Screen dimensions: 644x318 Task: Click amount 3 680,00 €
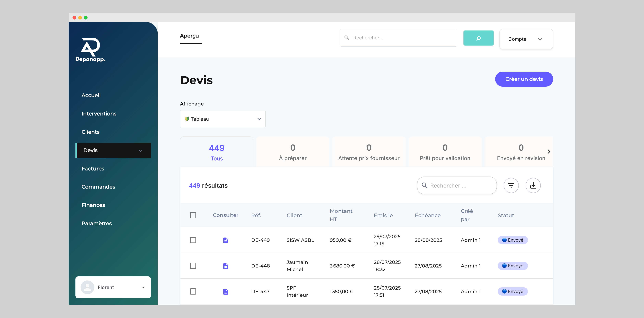(x=342, y=266)
